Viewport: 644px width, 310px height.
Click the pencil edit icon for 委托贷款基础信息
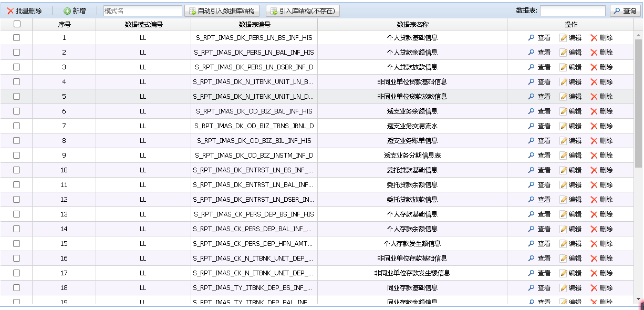click(563, 170)
